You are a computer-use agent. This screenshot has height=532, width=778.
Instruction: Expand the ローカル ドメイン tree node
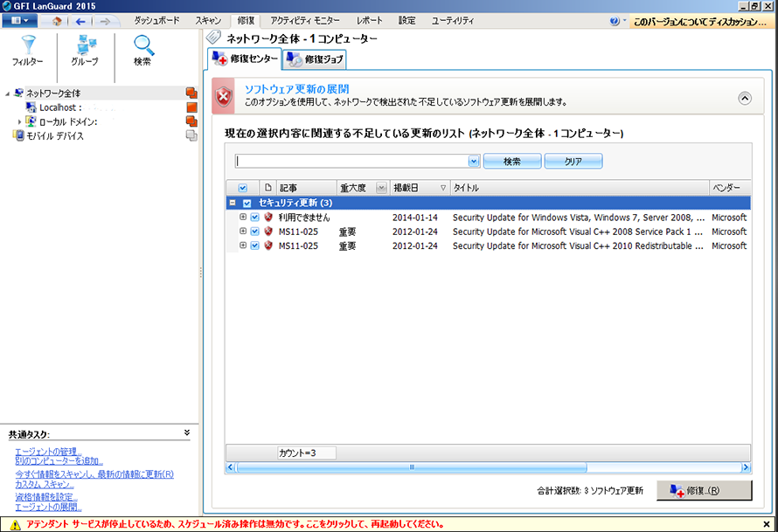(x=19, y=121)
